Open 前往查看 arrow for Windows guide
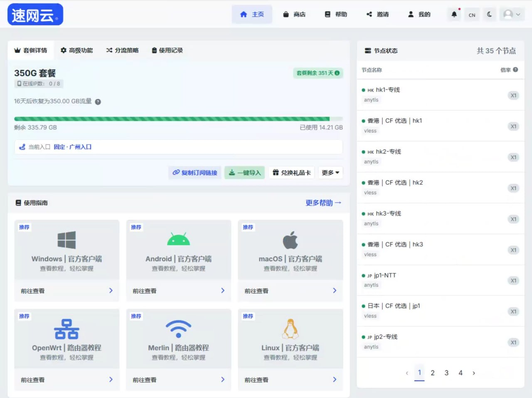 [111, 291]
